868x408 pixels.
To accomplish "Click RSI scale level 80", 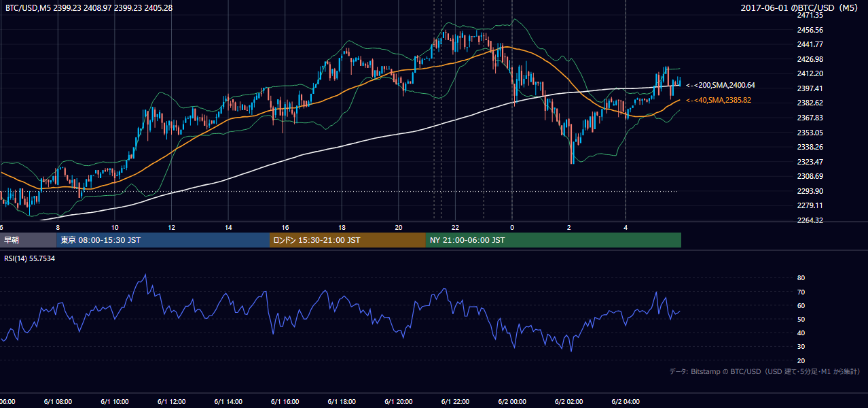I will coord(801,278).
